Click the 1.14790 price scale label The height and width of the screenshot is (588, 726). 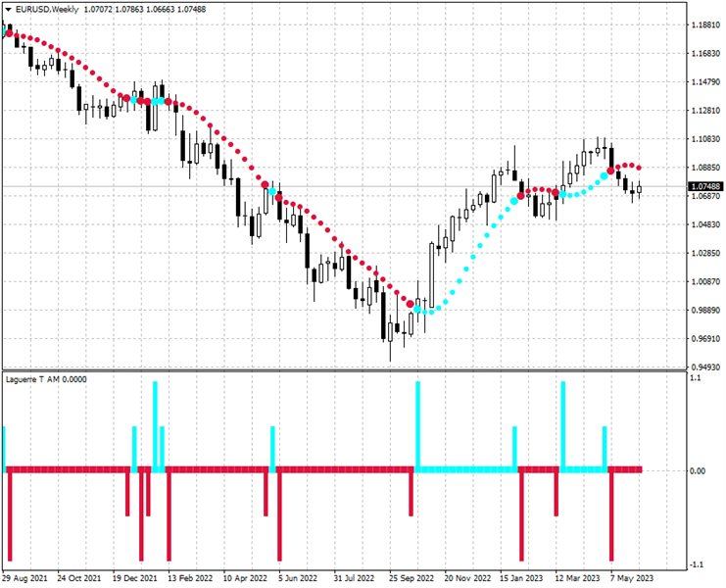point(705,82)
